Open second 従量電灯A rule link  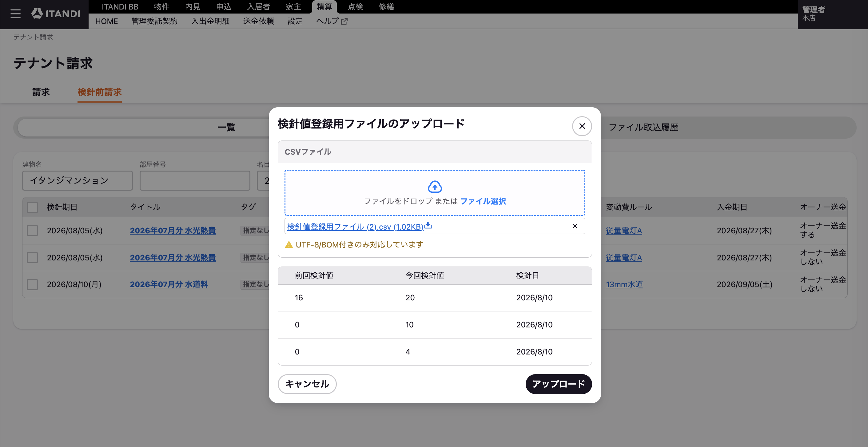click(x=624, y=258)
